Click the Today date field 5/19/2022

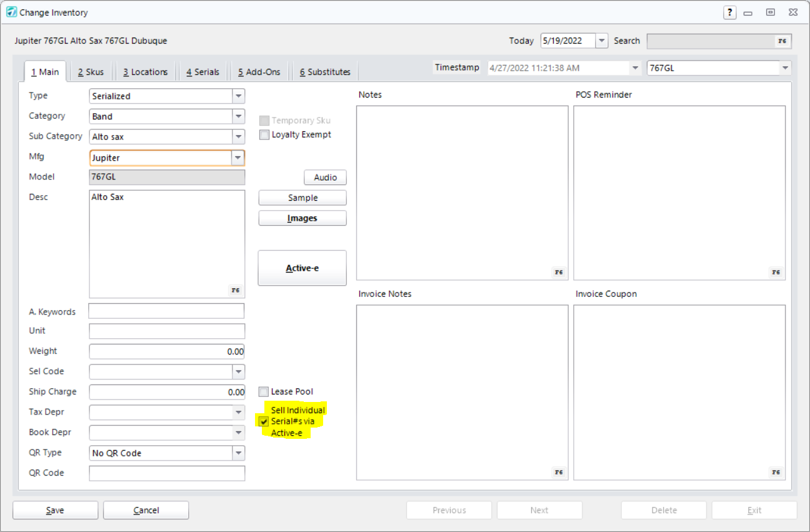[x=567, y=41]
